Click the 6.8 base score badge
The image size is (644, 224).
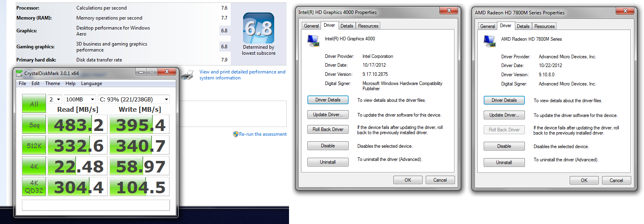[x=259, y=28]
